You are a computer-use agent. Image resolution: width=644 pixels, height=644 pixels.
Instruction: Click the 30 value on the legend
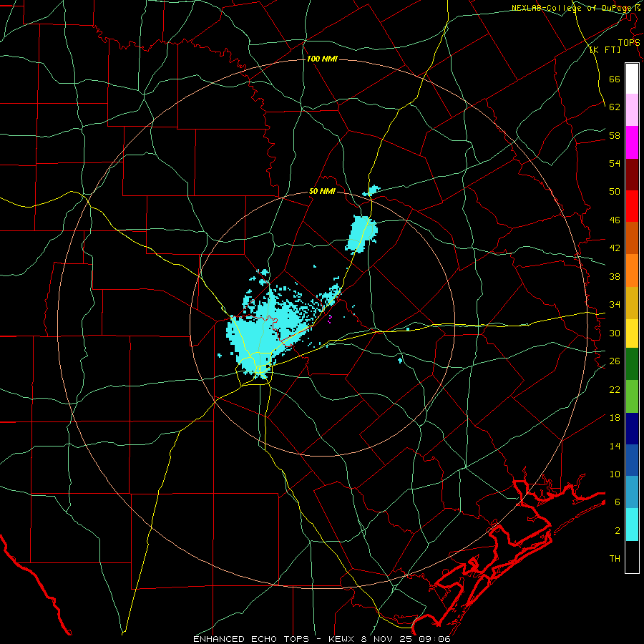point(615,333)
